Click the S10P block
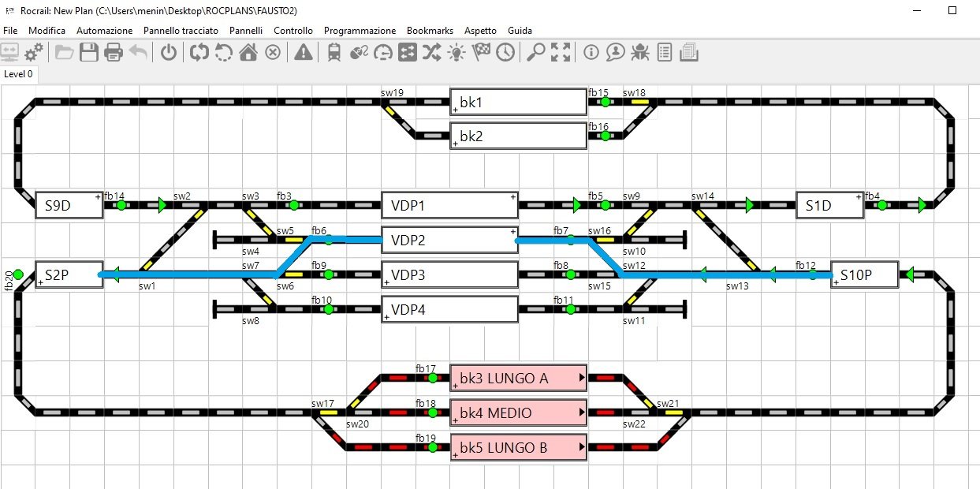This screenshot has height=489, width=980. (x=864, y=275)
